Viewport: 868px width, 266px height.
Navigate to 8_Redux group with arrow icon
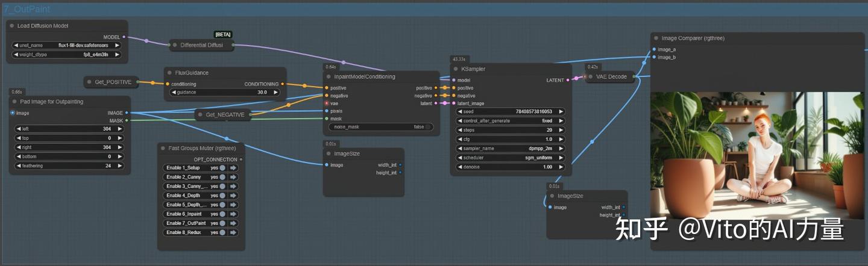(233, 232)
